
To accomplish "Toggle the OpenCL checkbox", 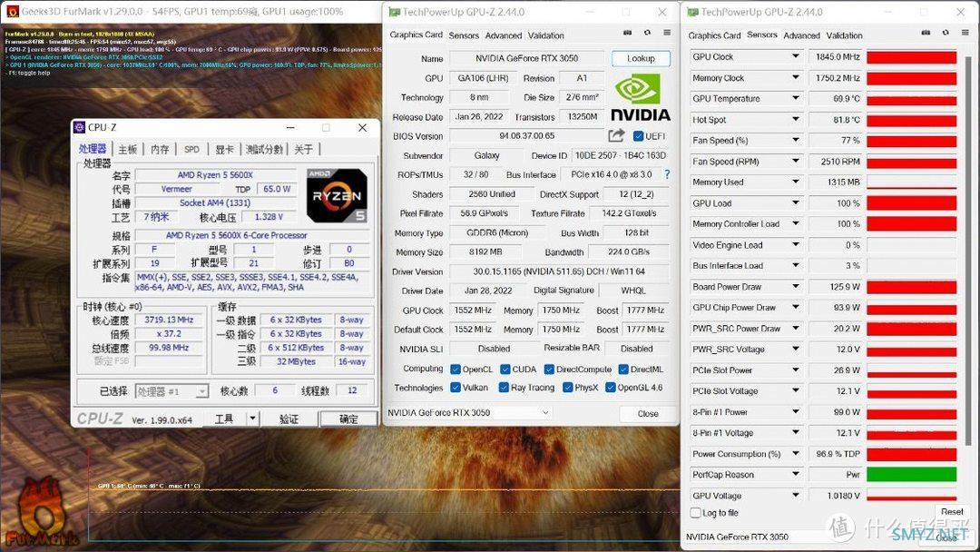I will (456, 370).
